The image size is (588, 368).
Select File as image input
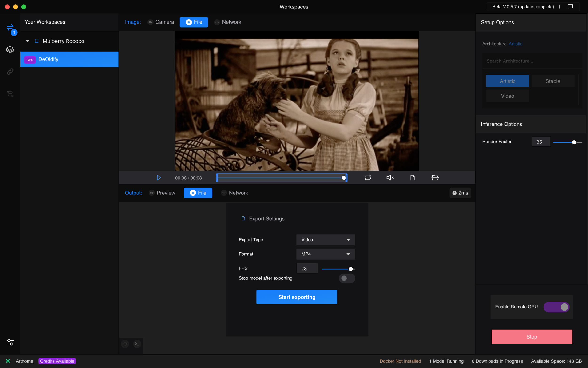point(194,22)
